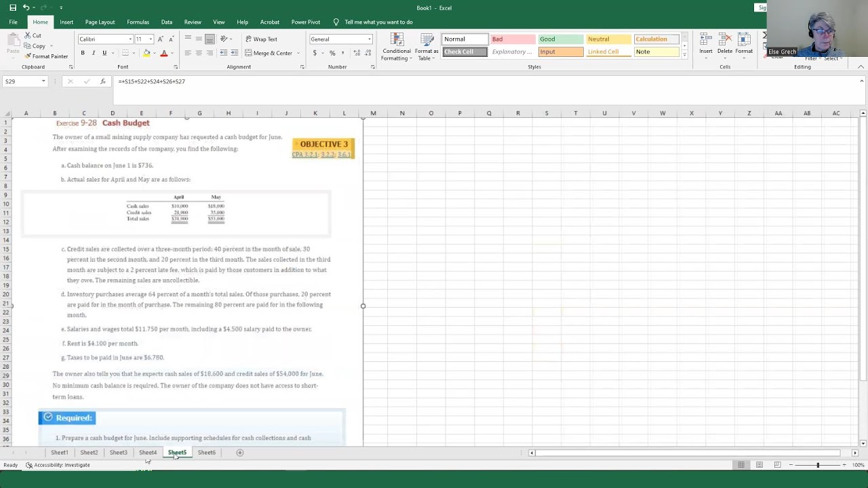Apply the Check Cell style
This screenshot has height=488, width=868.
click(x=465, y=52)
